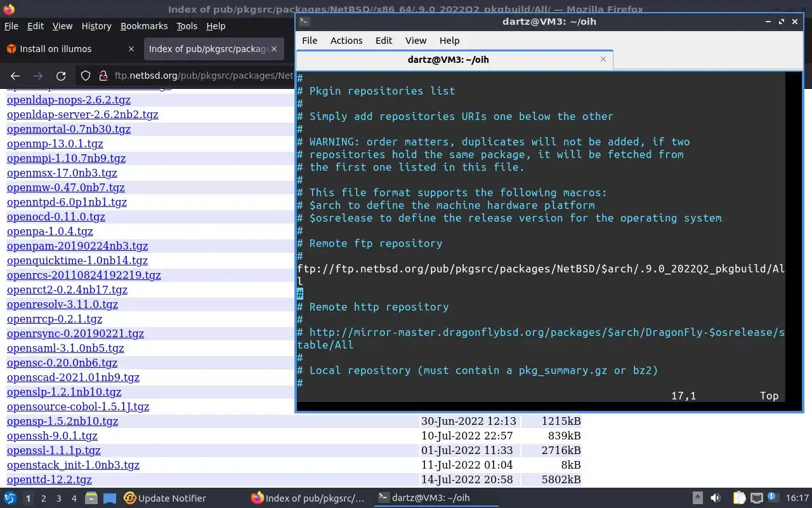812x508 pixels.
Task: Click the clock showing 16:17
Action: pos(797,498)
